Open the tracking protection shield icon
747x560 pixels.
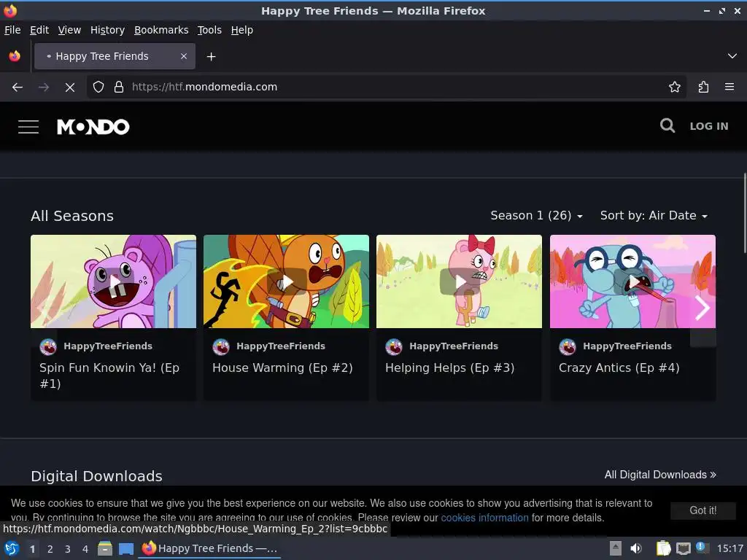(x=98, y=87)
